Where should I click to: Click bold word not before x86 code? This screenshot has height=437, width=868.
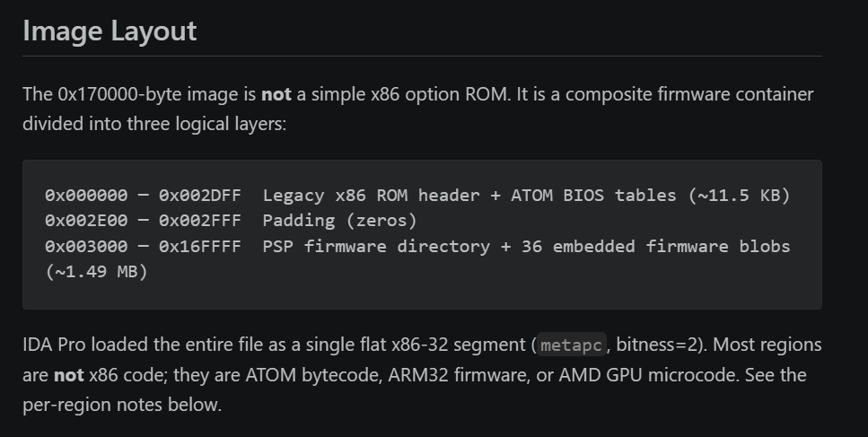point(68,375)
